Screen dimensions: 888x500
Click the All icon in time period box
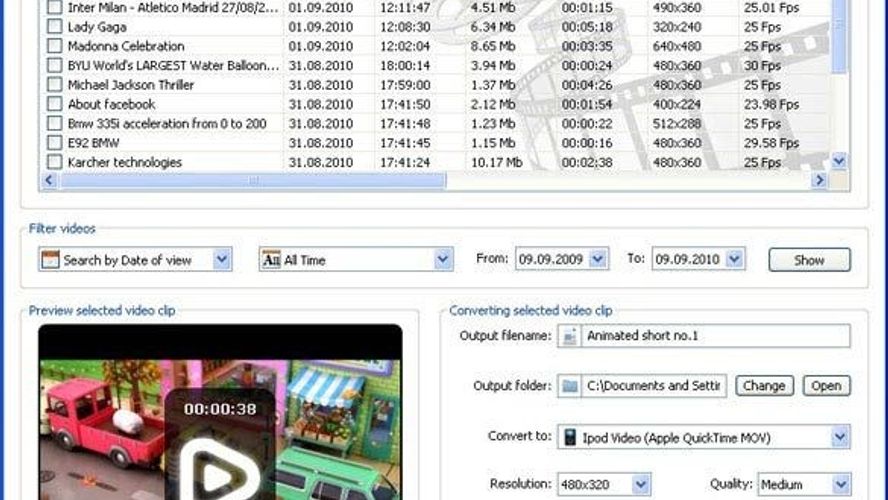tap(271, 259)
